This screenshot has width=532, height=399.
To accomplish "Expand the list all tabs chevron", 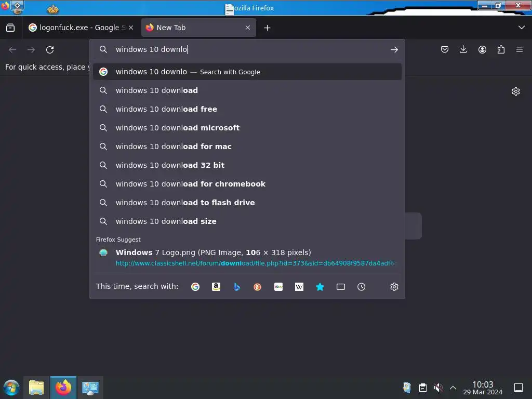I will click(x=522, y=28).
